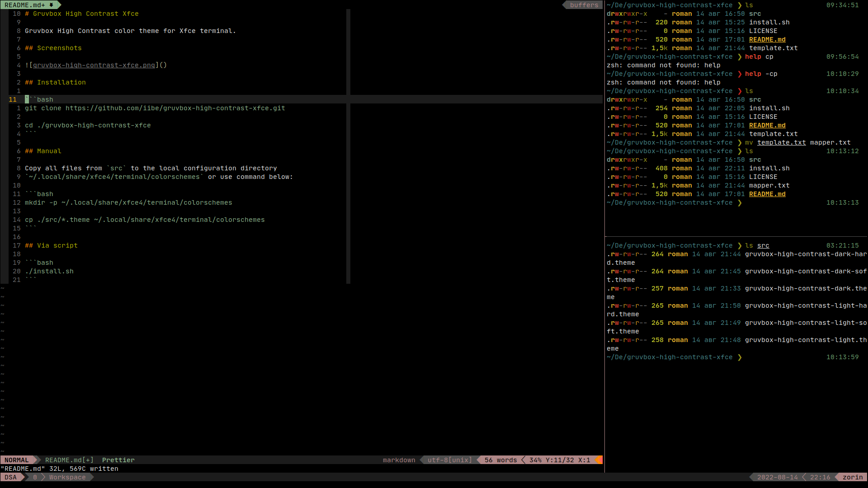Click the DSA tmux session segment
868x488 pixels.
click(x=10, y=477)
